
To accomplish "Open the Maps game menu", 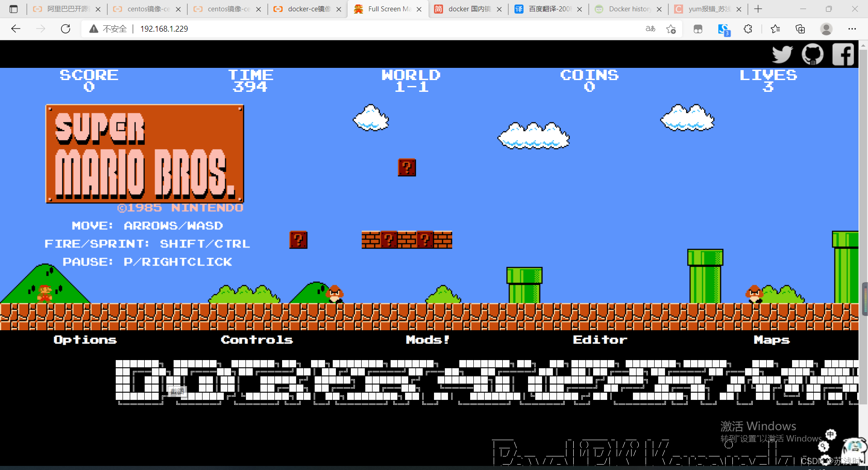I will coord(772,340).
